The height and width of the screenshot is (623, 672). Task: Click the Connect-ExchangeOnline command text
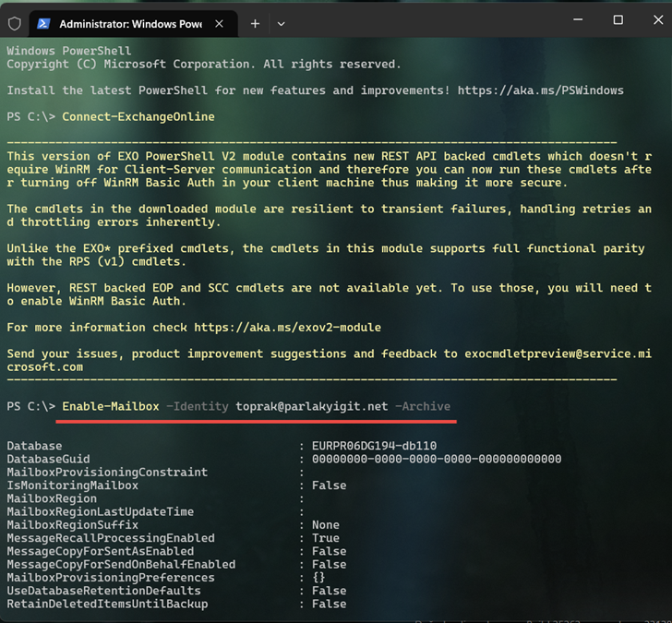coord(138,116)
